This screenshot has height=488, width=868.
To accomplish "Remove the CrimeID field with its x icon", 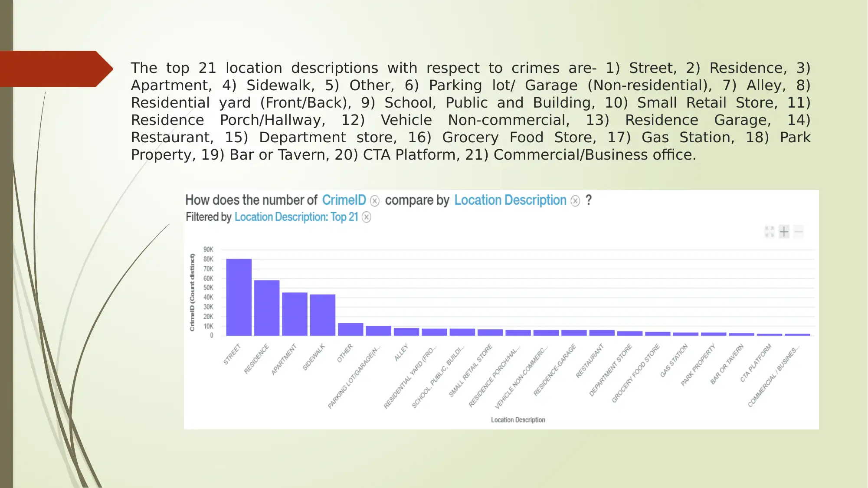I will (x=375, y=201).
